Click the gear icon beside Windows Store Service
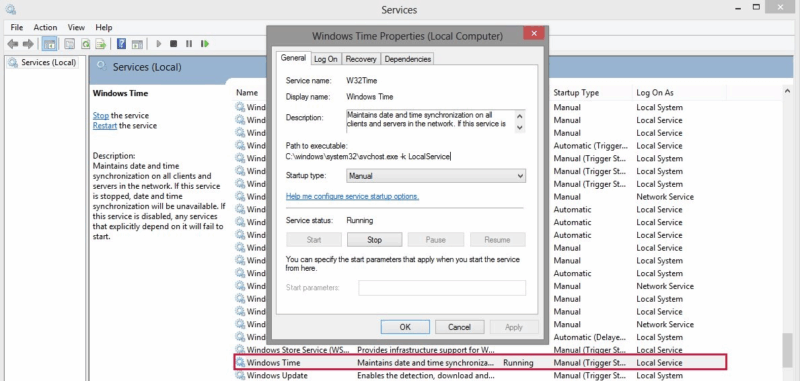The image size is (800, 381). coord(240,350)
